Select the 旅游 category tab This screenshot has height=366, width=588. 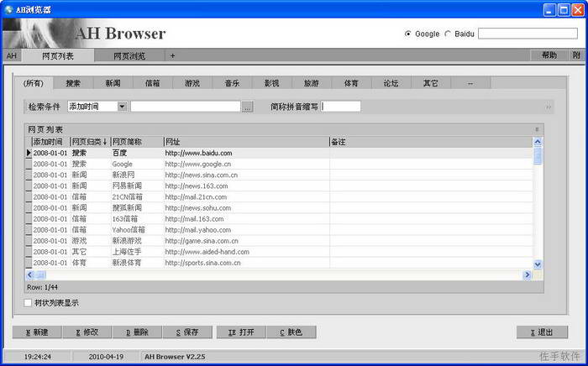[312, 83]
